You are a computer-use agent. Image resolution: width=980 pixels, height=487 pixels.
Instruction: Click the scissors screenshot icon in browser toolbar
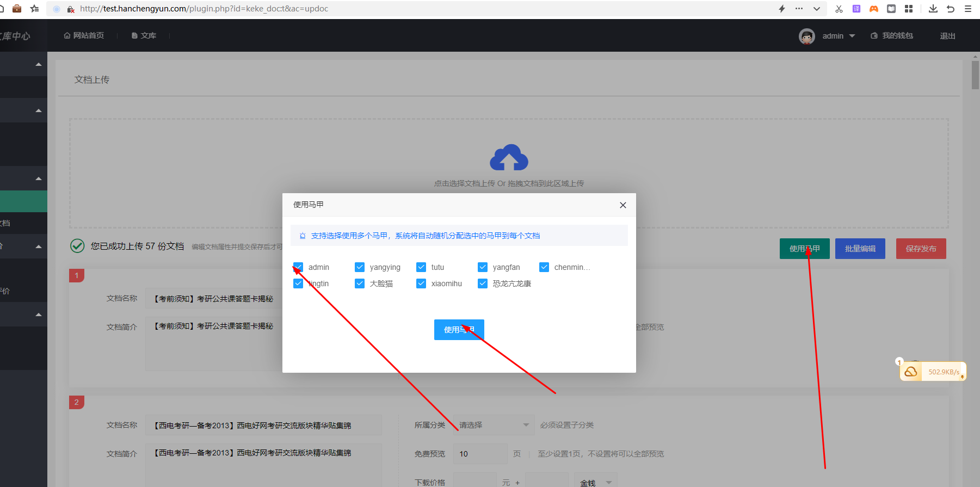[x=839, y=9]
